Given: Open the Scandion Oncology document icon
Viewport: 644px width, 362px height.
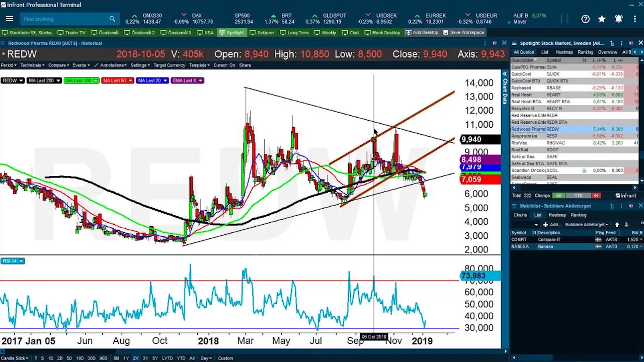Looking at the screenshot, I should coord(584,170).
